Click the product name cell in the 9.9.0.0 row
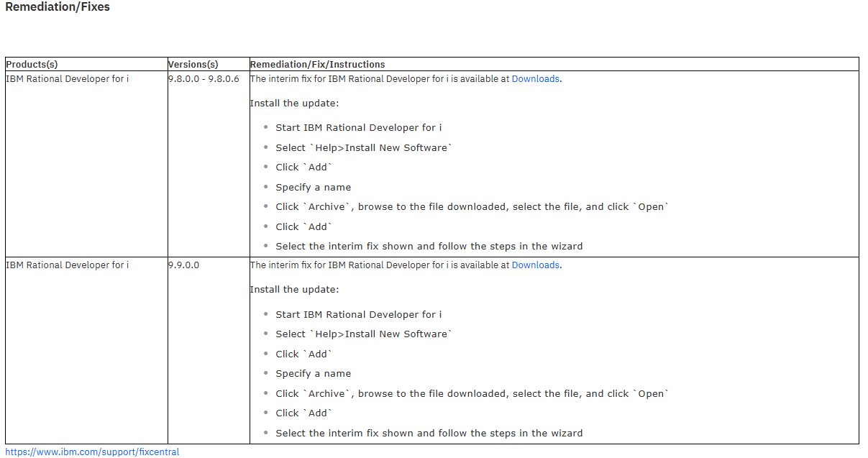 pos(68,265)
